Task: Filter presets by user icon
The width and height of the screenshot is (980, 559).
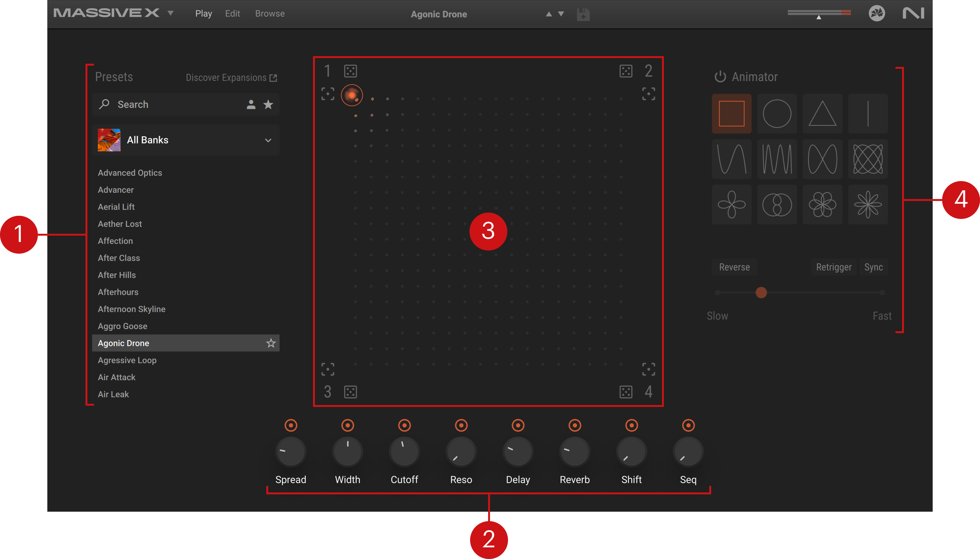Action: pos(251,104)
